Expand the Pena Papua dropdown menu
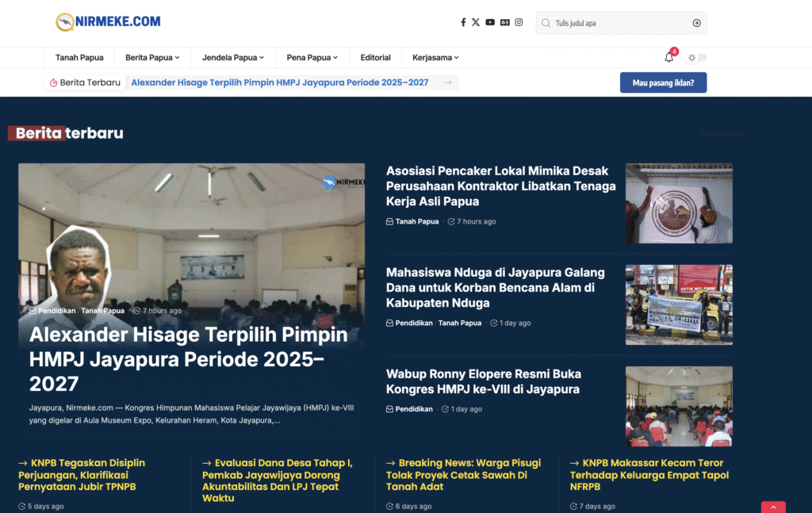This screenshot has width=812, height=513. 312,57
